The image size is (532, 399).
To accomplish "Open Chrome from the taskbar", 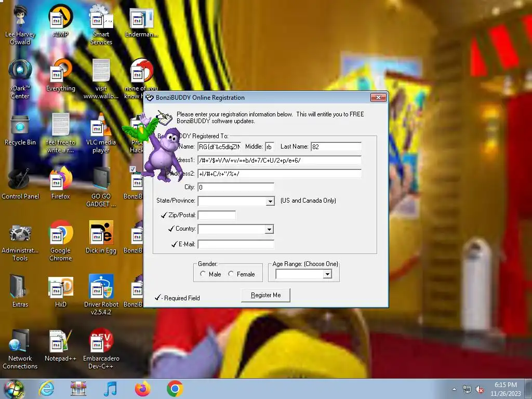I will click(x=175, y=389).
